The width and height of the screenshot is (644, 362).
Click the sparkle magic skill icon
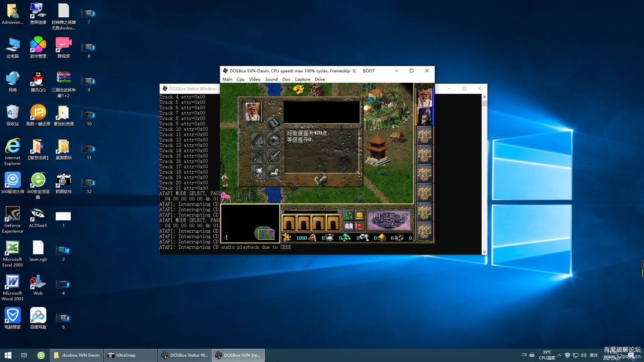point(258,172)
